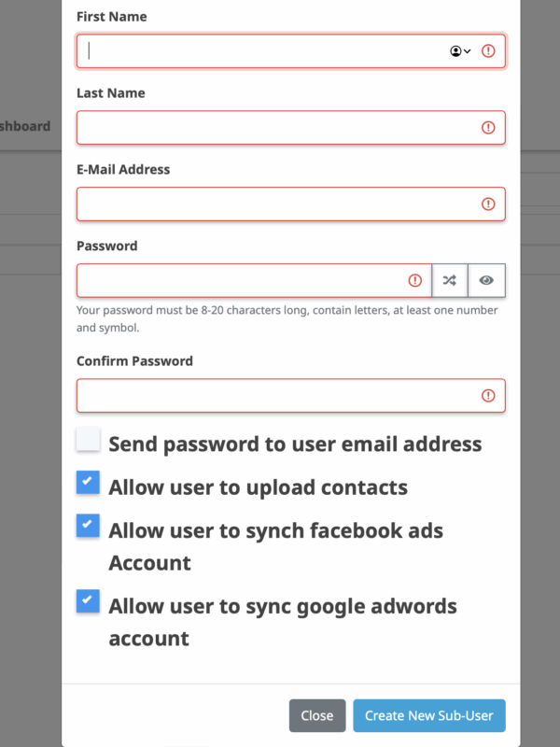The height and width of the screenshot is (747, 560).
Task: Click the Password field error warning icon
Action: (415, 280)
